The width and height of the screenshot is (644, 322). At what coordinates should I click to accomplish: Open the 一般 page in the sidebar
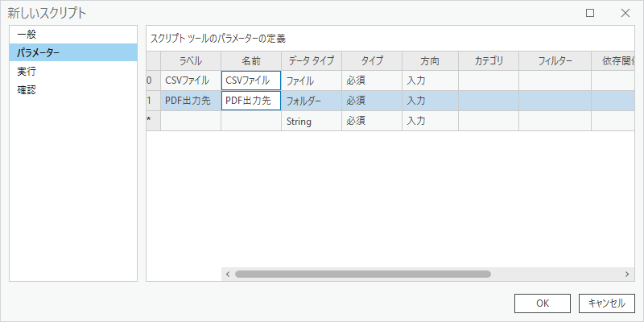click(x=73, y=35)
